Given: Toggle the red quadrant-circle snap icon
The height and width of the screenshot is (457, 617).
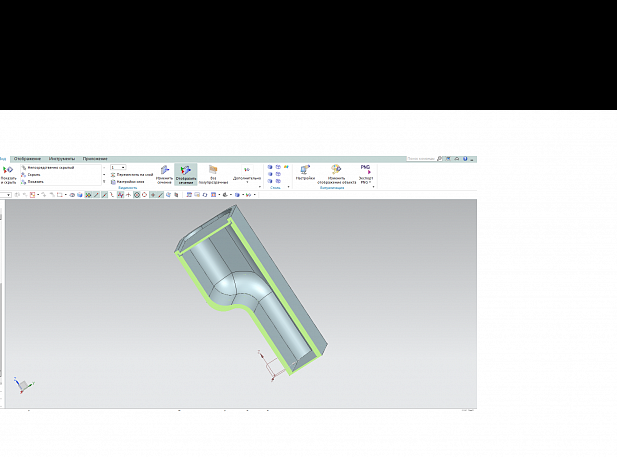Looking at the screenshot, I should 144,195.
